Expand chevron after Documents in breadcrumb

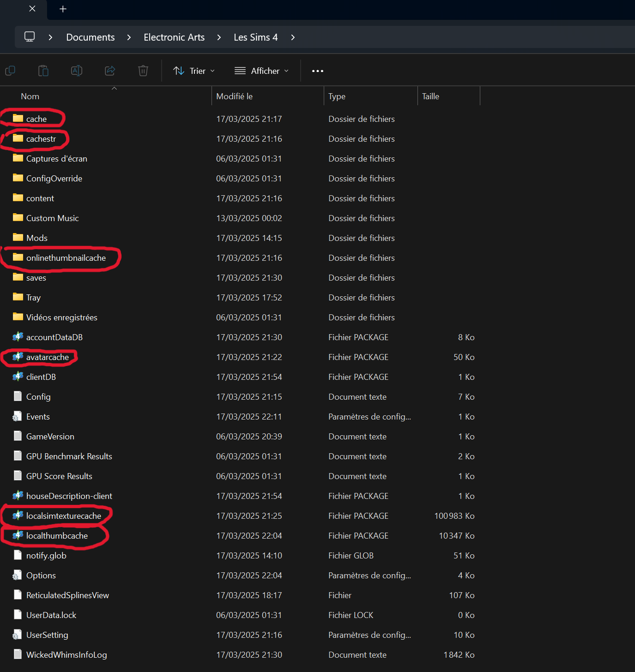(x=129, y=37)
